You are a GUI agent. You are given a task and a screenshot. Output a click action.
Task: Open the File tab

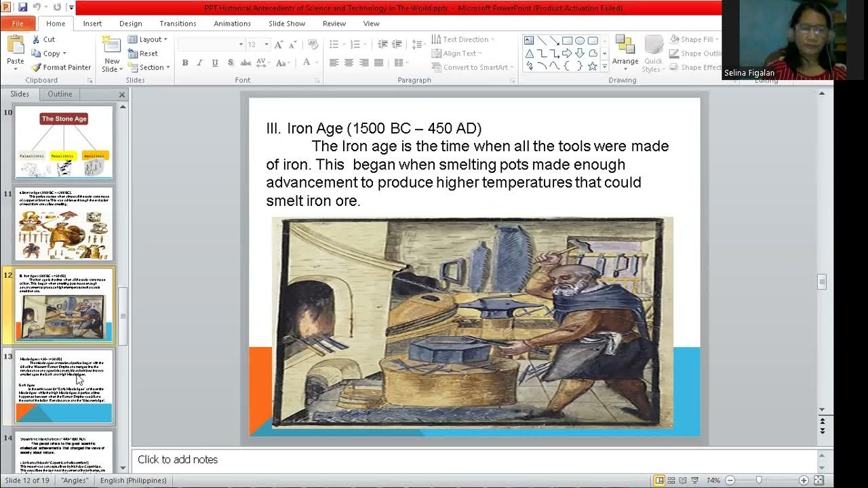point(17,23)
